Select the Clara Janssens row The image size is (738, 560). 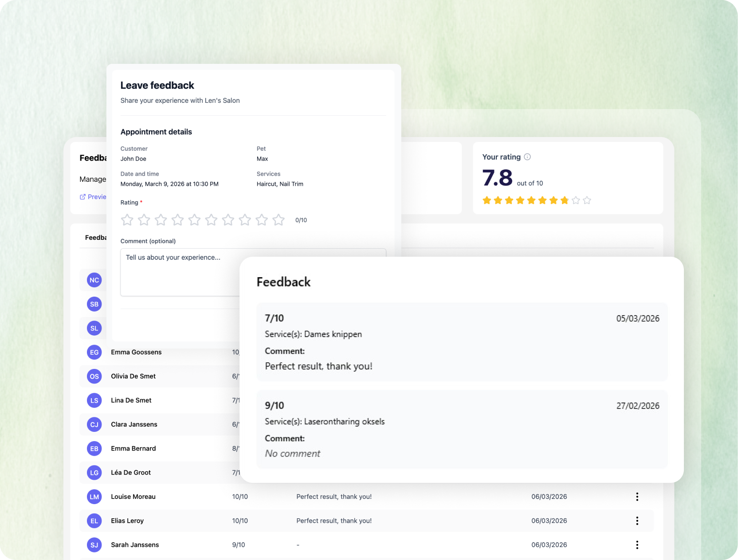click(160, 424)
